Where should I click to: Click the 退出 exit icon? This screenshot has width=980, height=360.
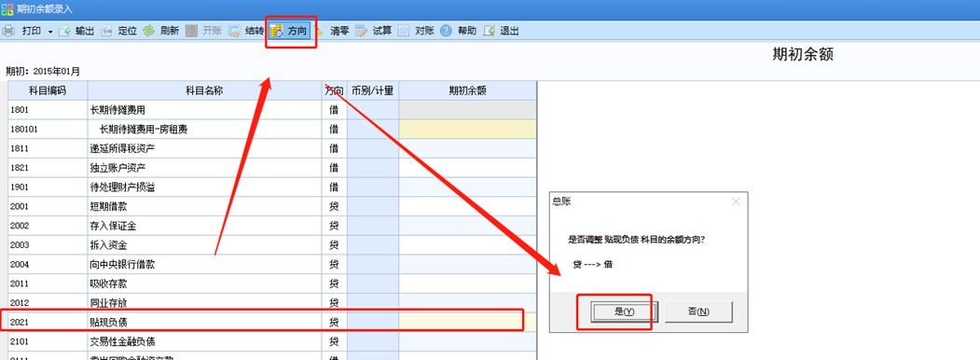tap(489, 31)
